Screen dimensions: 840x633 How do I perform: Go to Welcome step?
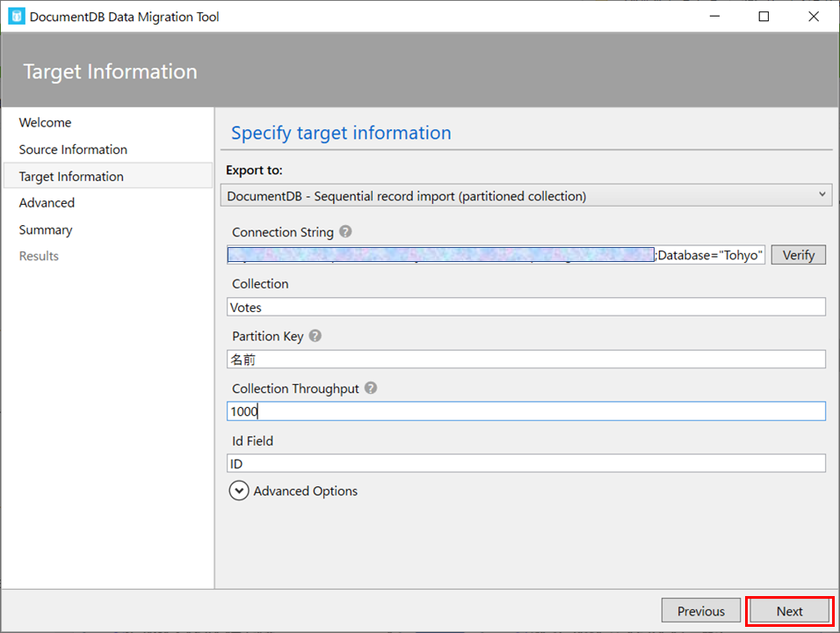[45, 123]
